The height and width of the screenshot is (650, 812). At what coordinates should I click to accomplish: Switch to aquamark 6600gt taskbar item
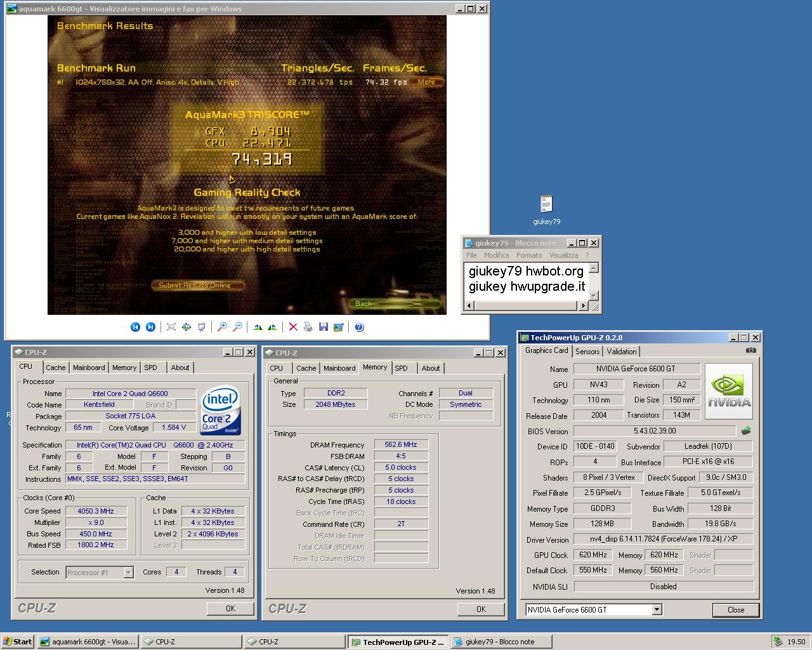click(x=88, y=642)
